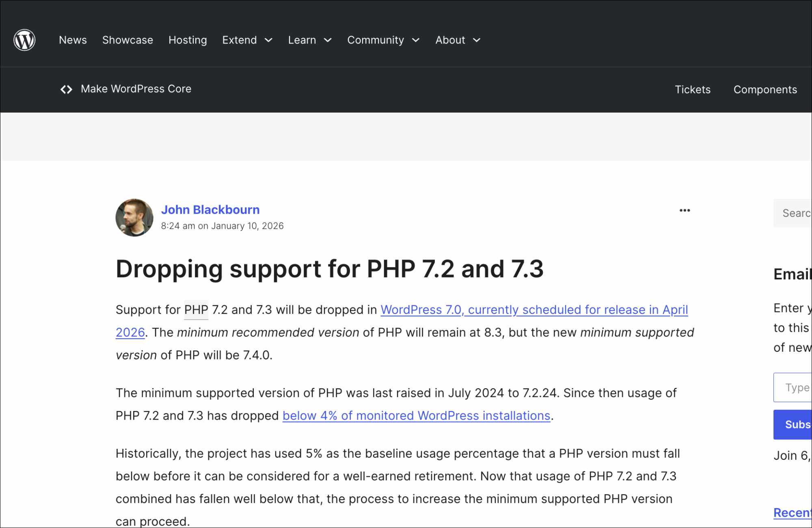Open the monitored WordPress installations statistics link

[416, 415]
